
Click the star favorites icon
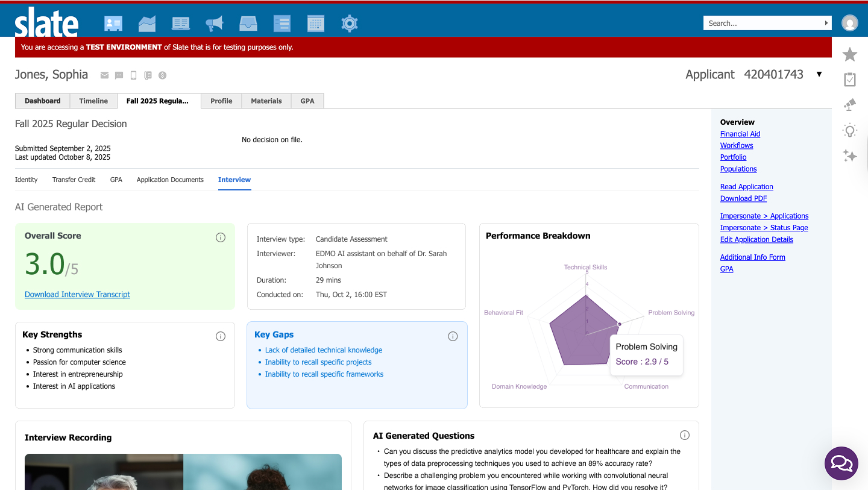(x=850, y=54)
